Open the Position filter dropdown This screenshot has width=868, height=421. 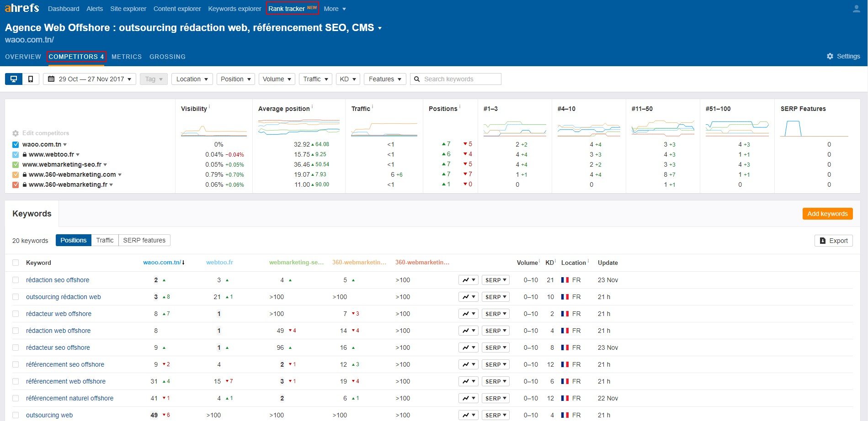coord(235,79)
